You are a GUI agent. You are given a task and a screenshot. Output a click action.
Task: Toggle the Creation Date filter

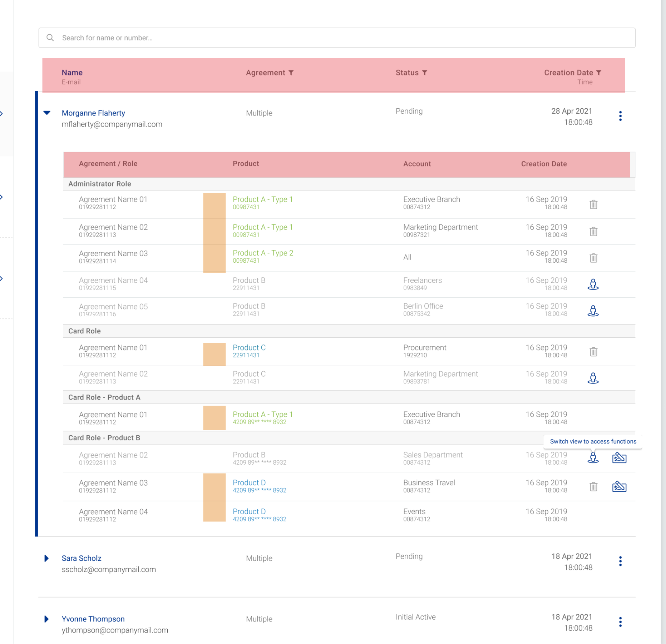click(x=599, y=73)
